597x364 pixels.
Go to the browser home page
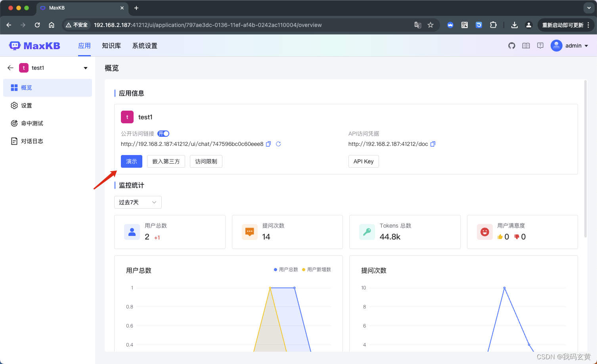[x=52, y=25]
